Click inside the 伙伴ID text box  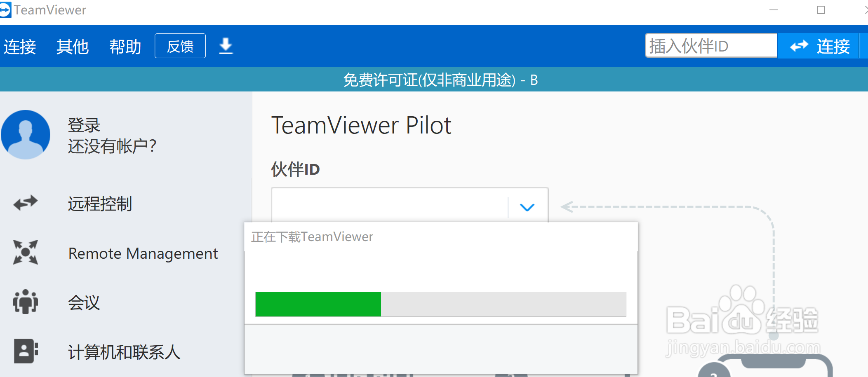click(390, 205)
